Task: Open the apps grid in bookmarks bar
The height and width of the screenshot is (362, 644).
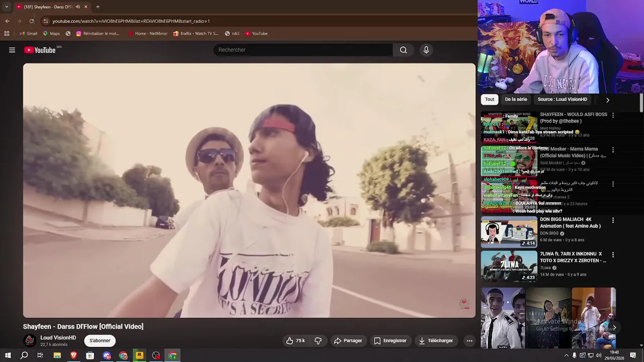Action: (7, 34)
